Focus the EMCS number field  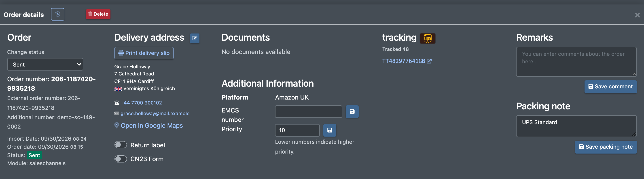[308, 111]
